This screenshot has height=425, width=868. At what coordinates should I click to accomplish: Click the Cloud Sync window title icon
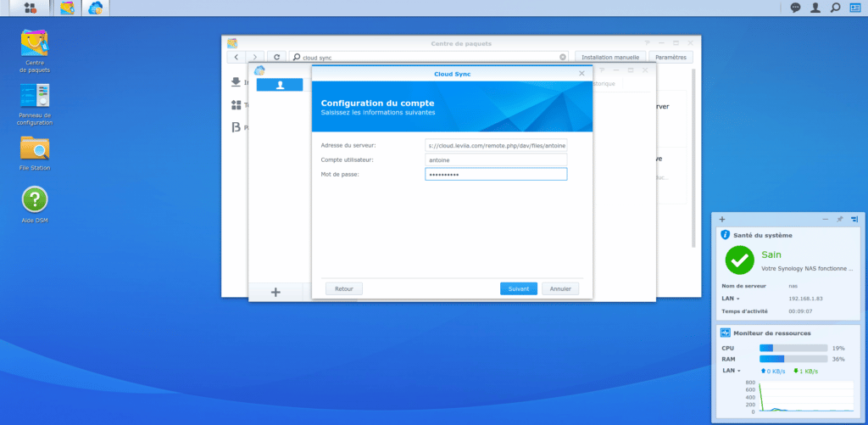[x=259, y=70]
